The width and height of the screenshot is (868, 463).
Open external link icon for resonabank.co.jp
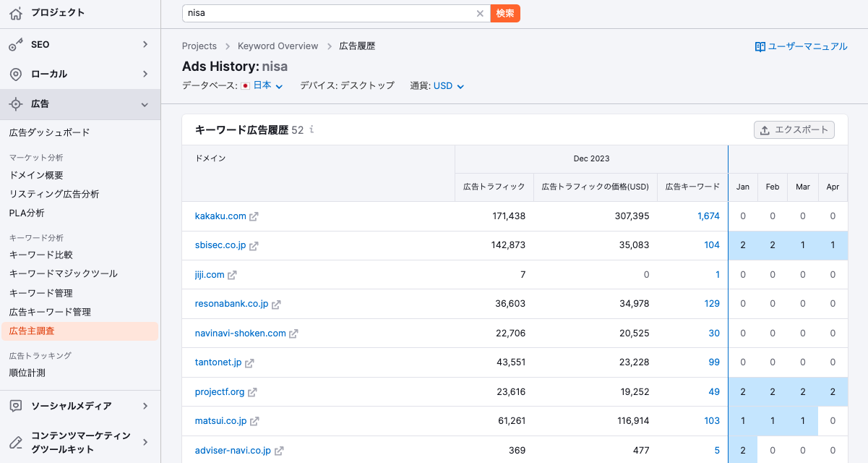[276, 305]
